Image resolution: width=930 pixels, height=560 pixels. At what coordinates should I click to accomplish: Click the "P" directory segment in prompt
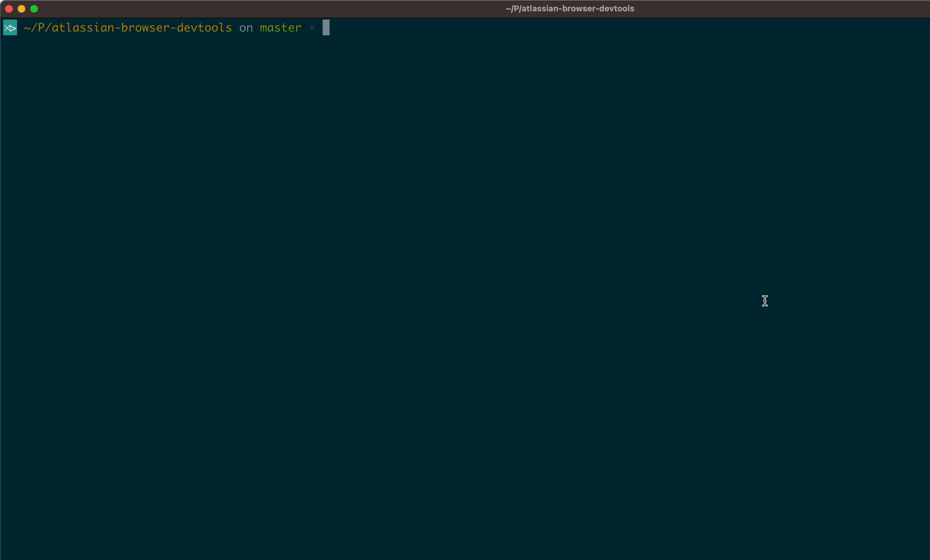coord(41,27)
